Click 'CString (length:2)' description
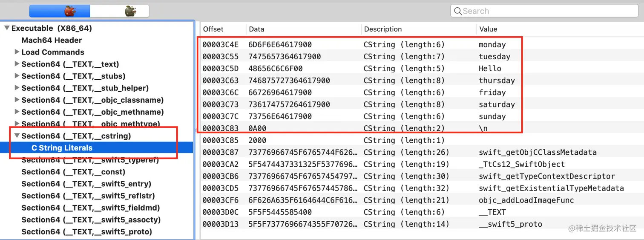 404,128
